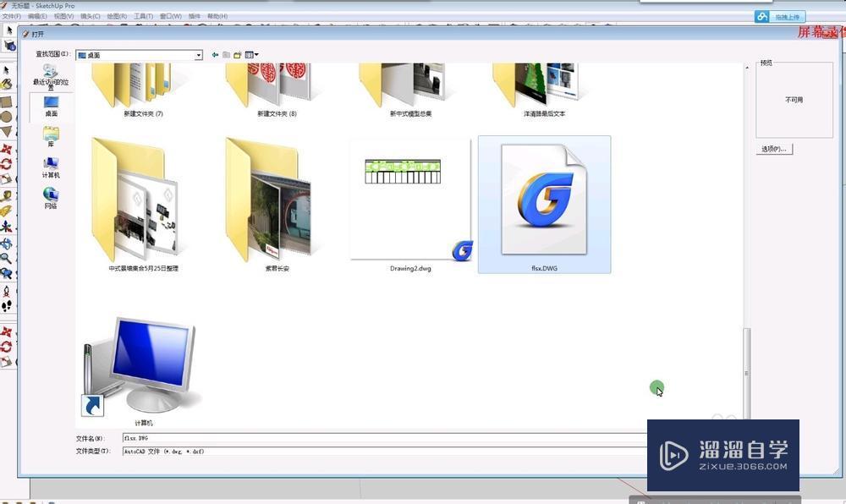This screenshot has width=846, height=504.
Task: Select the Drawing2.dwg file
Action: (410, 205)
